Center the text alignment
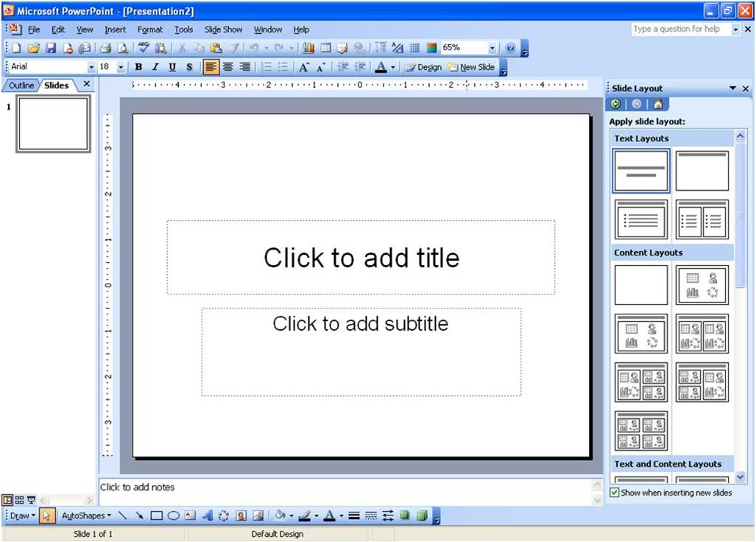Image resolution: width=756 pixels, height=542 pixels. point(227,67)
